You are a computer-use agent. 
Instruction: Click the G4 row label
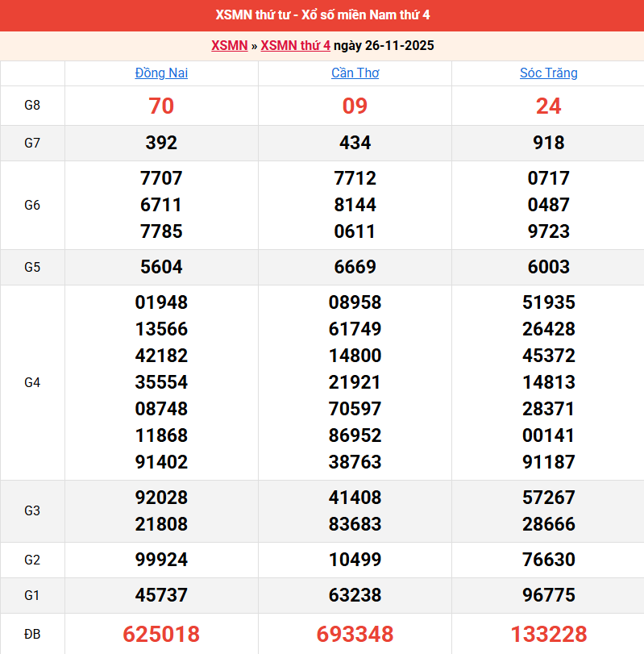point(32,382)
